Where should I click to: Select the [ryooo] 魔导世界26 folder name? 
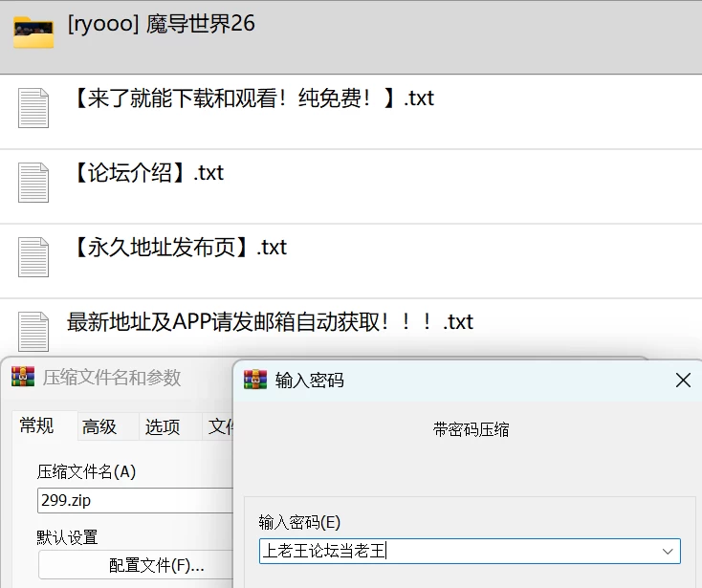click(x=162, y=24)
